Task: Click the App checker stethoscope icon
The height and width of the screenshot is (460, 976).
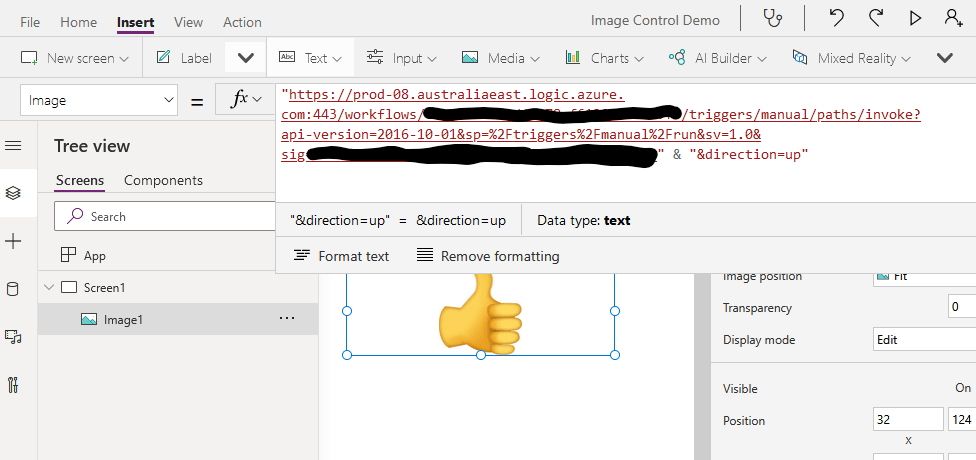Action: point(773,18)
